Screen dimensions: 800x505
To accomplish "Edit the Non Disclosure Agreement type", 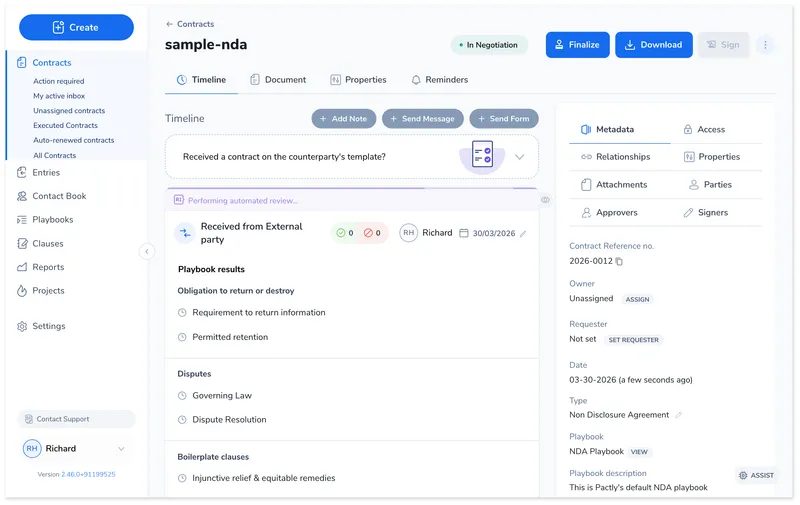I will click(x=679, y=415).
